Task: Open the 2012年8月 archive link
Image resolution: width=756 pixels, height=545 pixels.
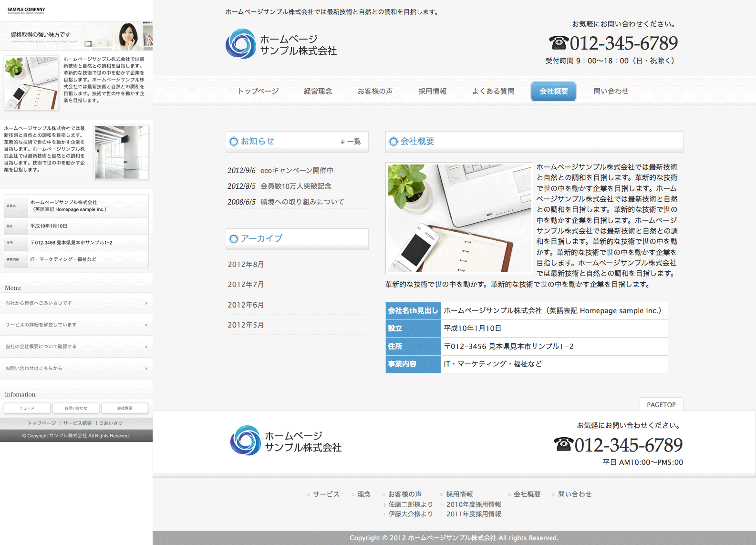Action: [x=246, y=265]
